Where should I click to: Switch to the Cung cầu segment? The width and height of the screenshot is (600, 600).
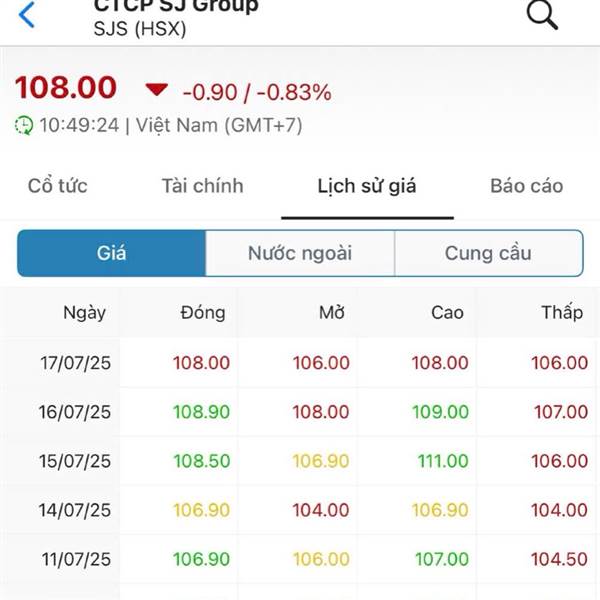click(x=489, y=253)
